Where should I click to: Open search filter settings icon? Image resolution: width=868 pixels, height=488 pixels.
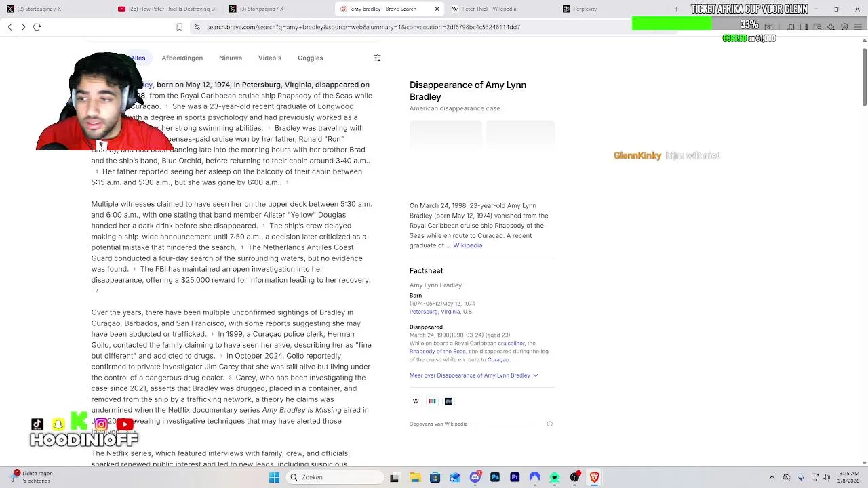[378, 58]
